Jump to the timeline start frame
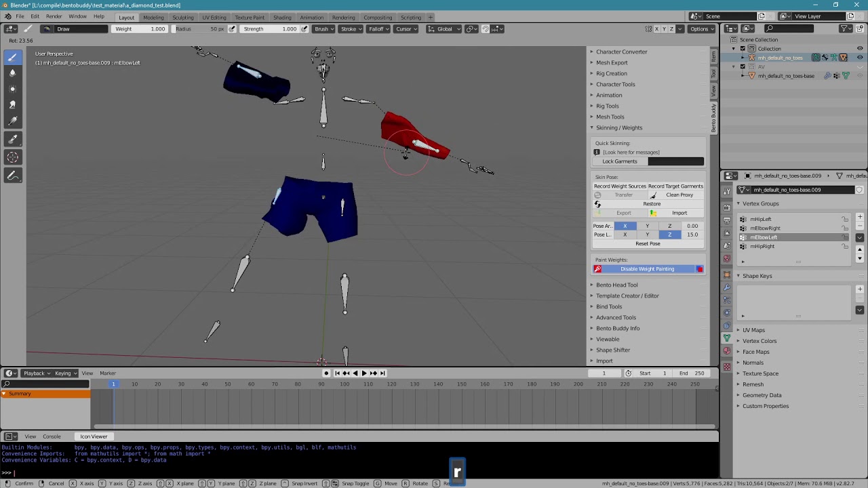Image resolution: width=868 pixels, height=488 pixels. tap(337, 373)
